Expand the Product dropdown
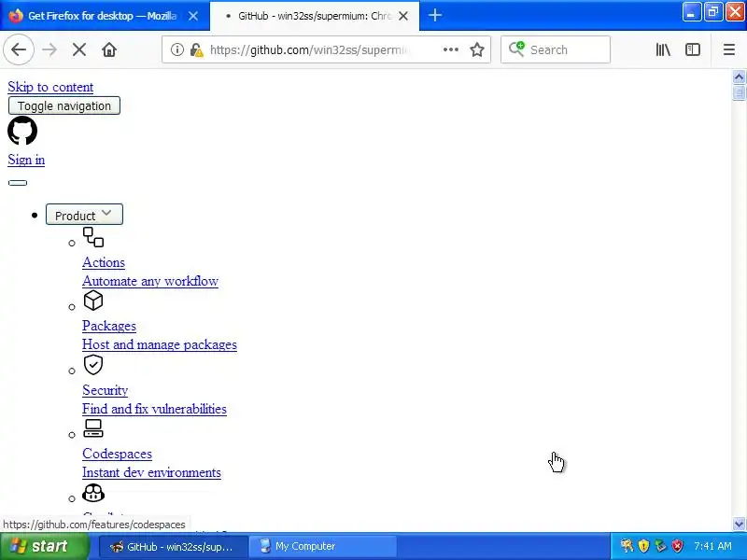Viewport: 747px width, 560px height. 84,215
